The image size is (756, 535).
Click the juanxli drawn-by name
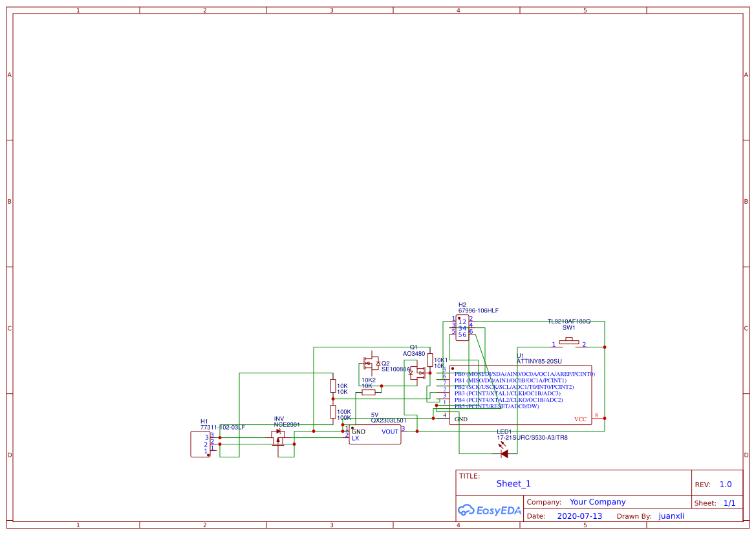click(672, 516)
